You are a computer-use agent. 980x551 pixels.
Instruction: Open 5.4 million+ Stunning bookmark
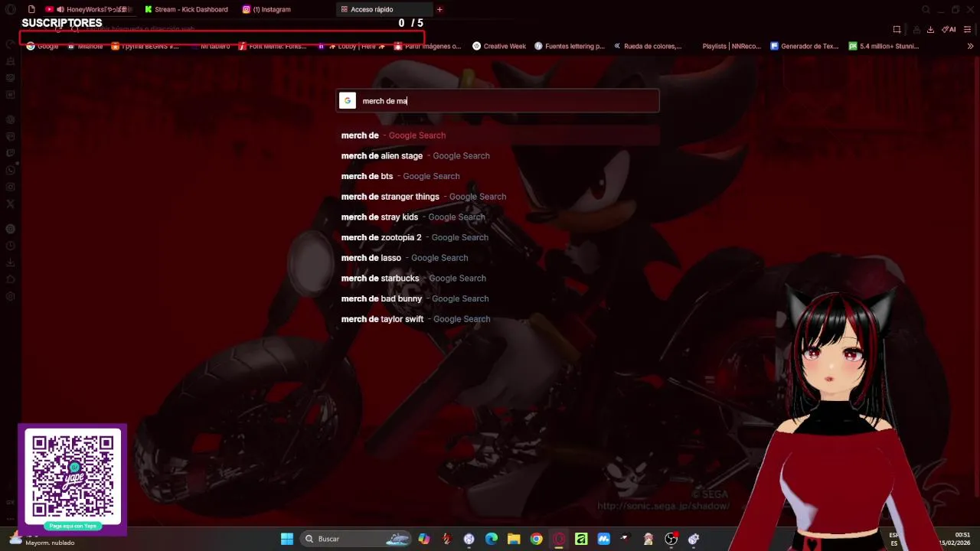point(884,46)
